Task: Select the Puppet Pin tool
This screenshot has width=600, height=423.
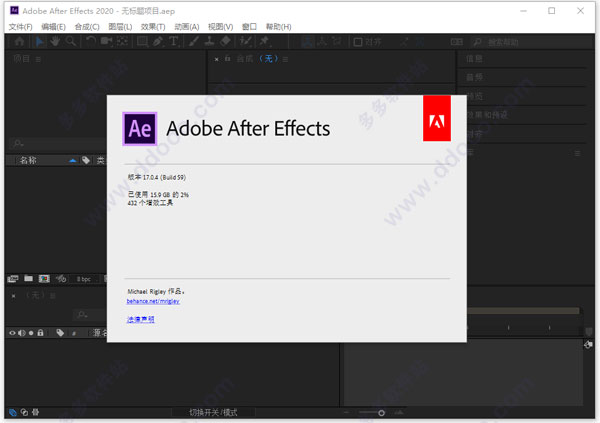Action: 264,41
